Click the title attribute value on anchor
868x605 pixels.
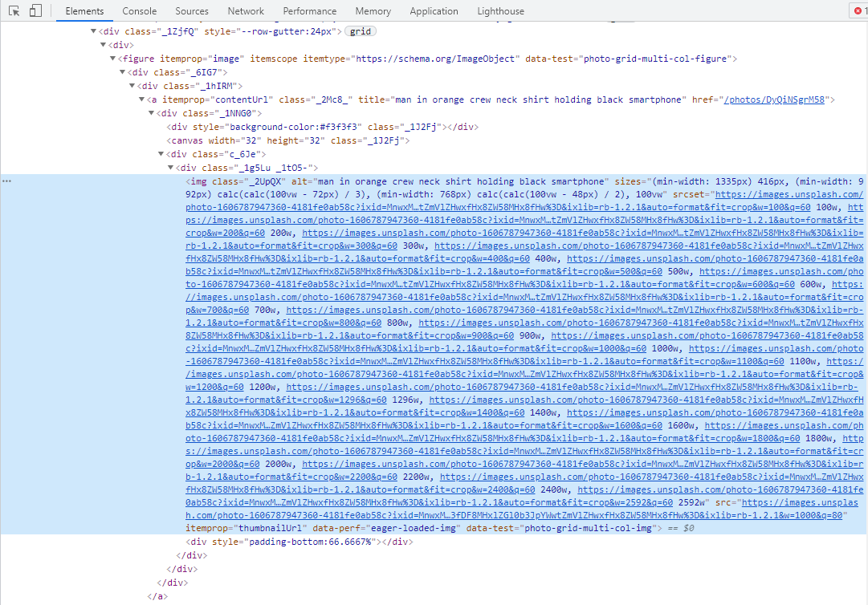[x=540, y=99]
